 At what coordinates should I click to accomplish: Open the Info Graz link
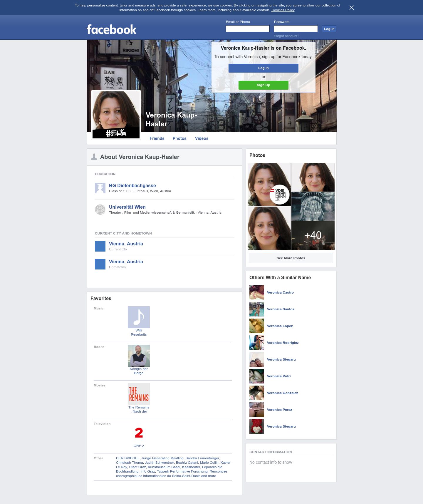pyautogui.click(x=148, y=471)
